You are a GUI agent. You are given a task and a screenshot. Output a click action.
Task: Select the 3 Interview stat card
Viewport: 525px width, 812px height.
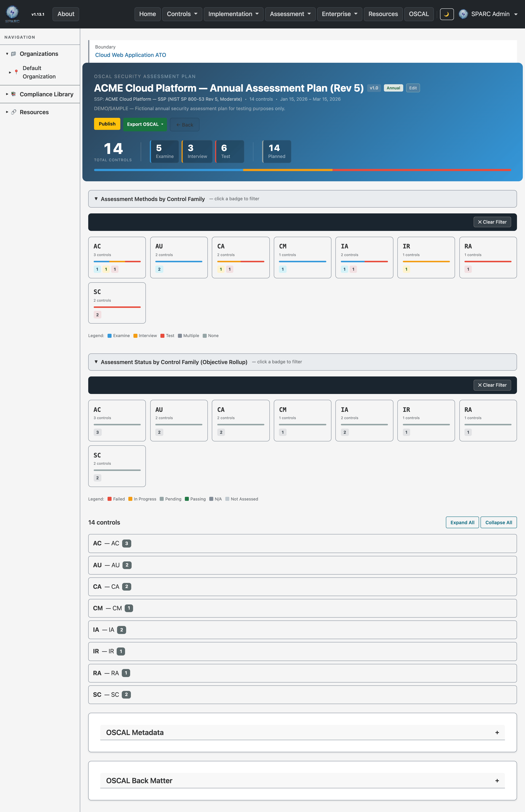(x=197, y=151)
